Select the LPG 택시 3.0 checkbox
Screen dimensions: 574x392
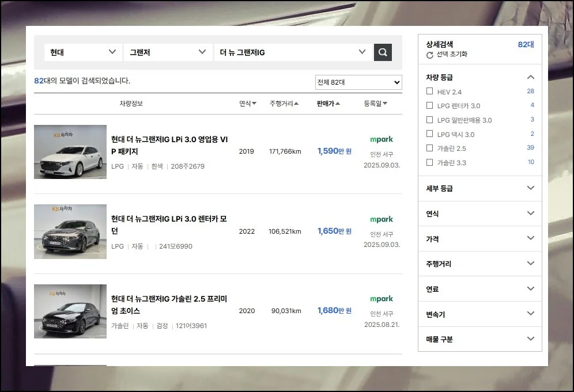[429, 134]
